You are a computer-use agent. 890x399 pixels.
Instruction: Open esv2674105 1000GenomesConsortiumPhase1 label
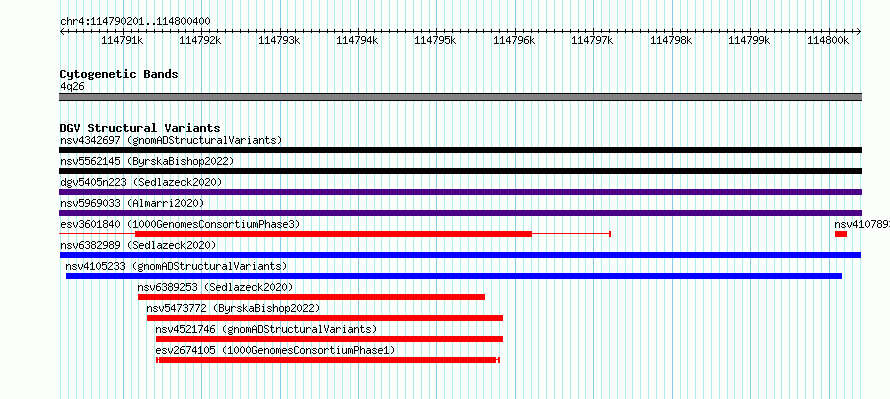275,350
